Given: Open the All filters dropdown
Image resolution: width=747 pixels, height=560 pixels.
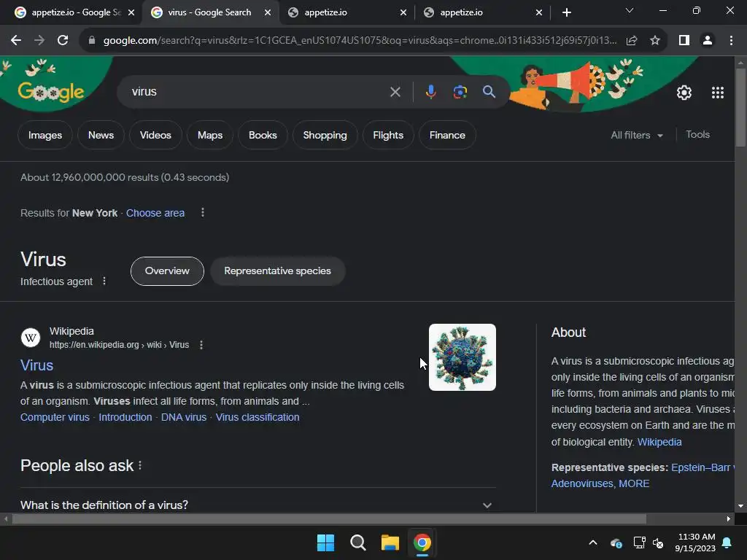Looking at the screenshot, I should tap(636, 135).
